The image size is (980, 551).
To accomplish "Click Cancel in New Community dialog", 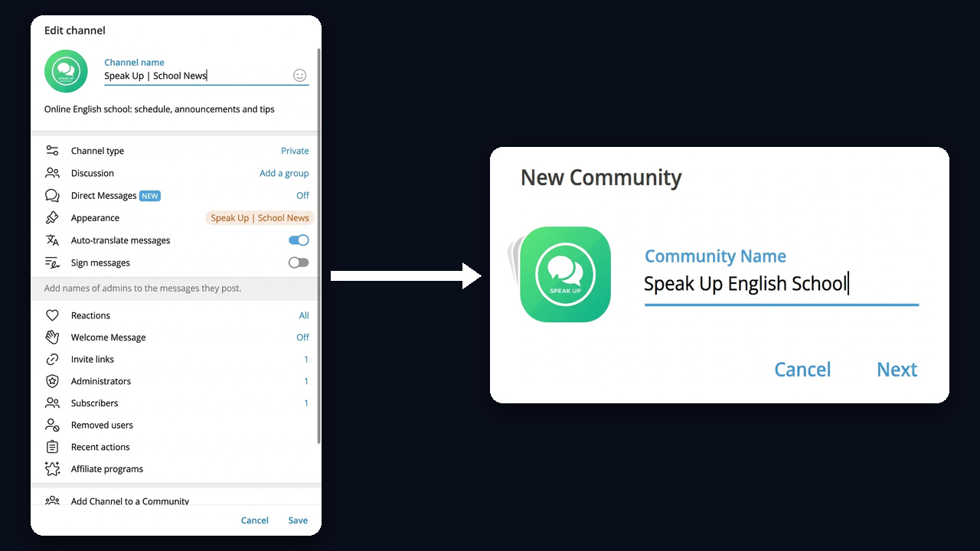I will point(802,370).
